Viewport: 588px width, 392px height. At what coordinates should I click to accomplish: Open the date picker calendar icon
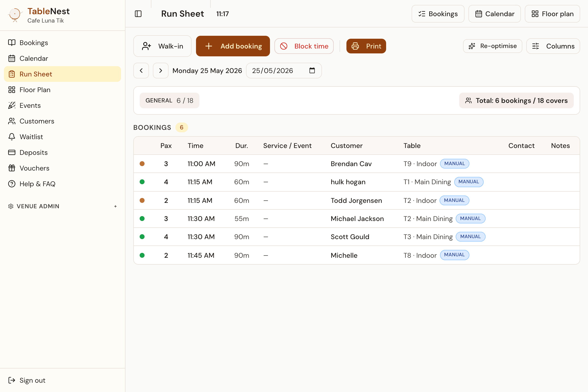pyautogui.click(x=312, y=71)
